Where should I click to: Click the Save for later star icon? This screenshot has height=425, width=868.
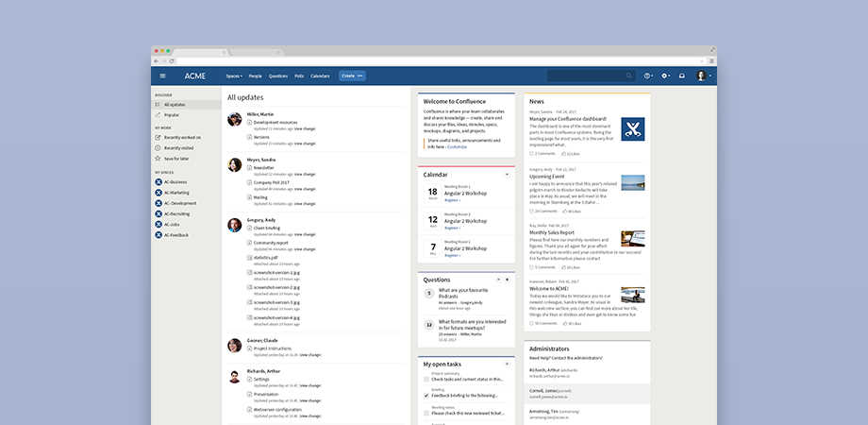pos(158,159)
